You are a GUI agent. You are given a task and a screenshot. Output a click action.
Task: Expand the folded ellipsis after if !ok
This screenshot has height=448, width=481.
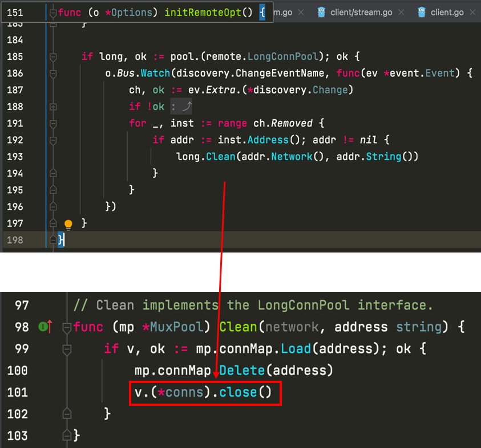pos(181,107)
